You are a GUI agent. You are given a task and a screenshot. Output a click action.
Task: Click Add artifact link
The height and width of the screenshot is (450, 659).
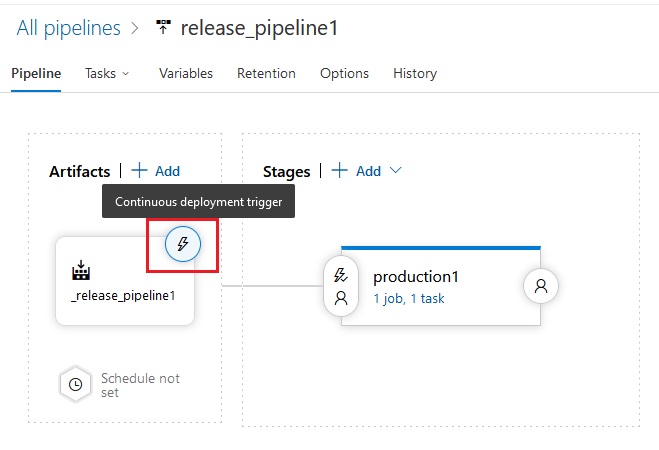(167, 171)
